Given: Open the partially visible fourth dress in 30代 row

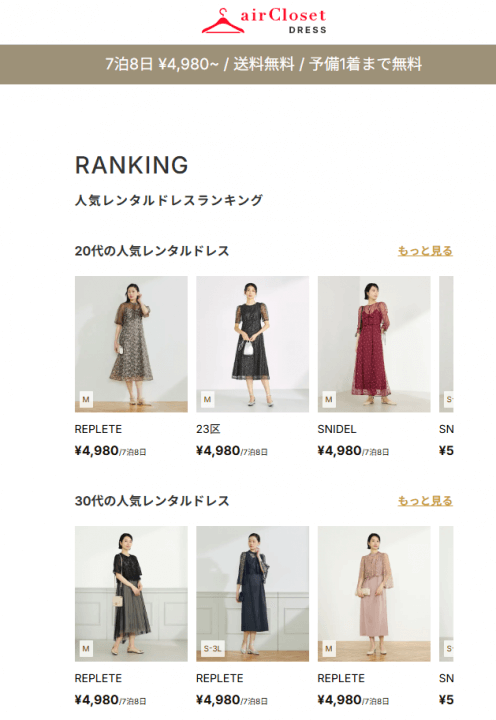Looking at the screenshot, I should 446,594.
